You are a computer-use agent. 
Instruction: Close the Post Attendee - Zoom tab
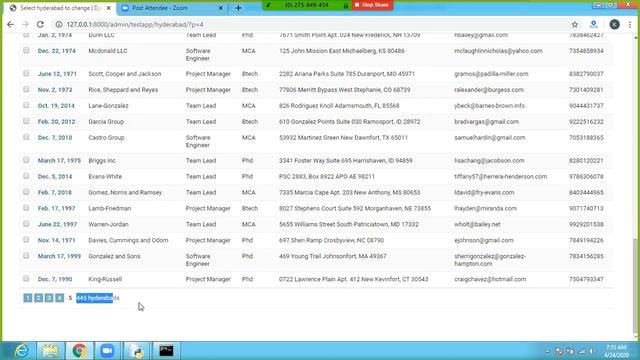click(220, 8)
